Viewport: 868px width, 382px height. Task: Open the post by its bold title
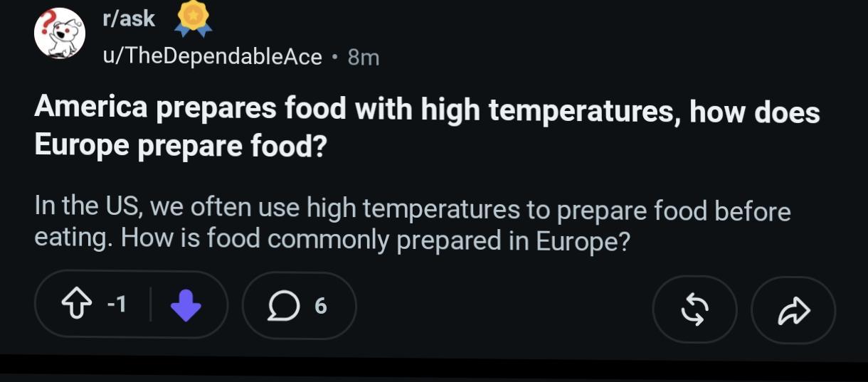click(x=427, y=127)
